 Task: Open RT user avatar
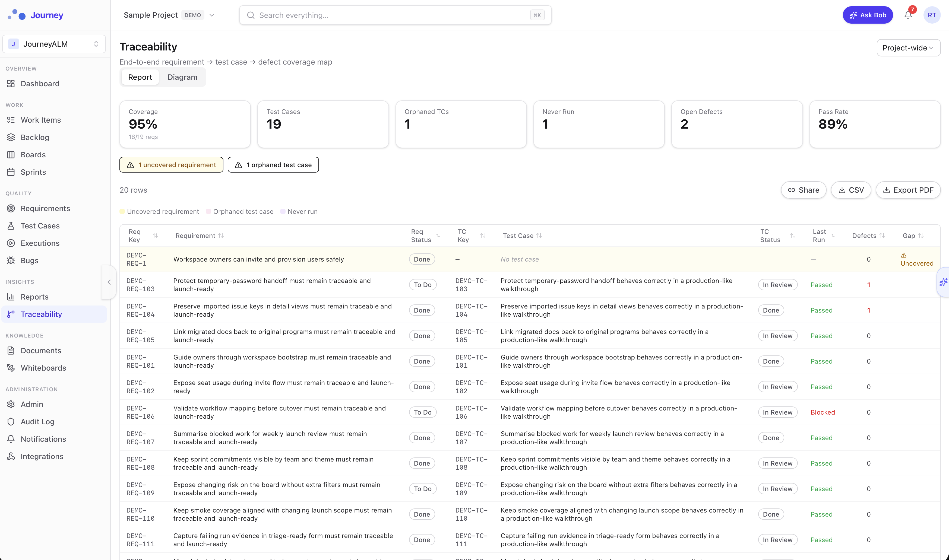[x=932, y=15]
